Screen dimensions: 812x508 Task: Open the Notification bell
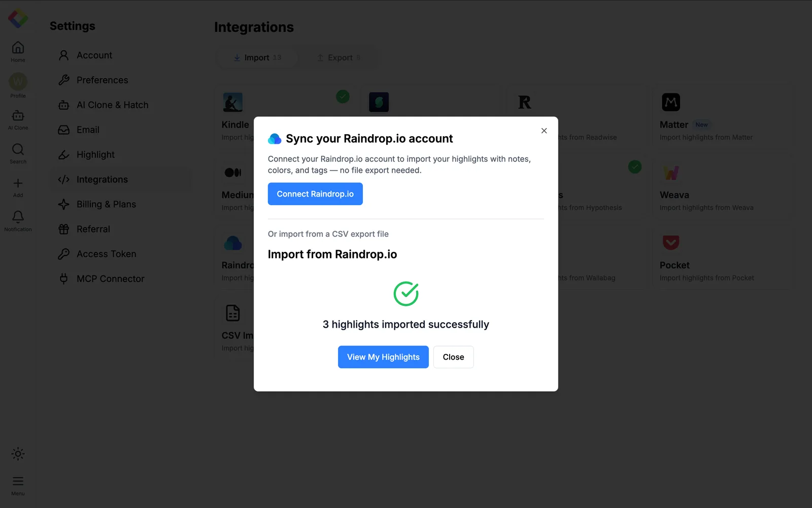click(18, 217)
